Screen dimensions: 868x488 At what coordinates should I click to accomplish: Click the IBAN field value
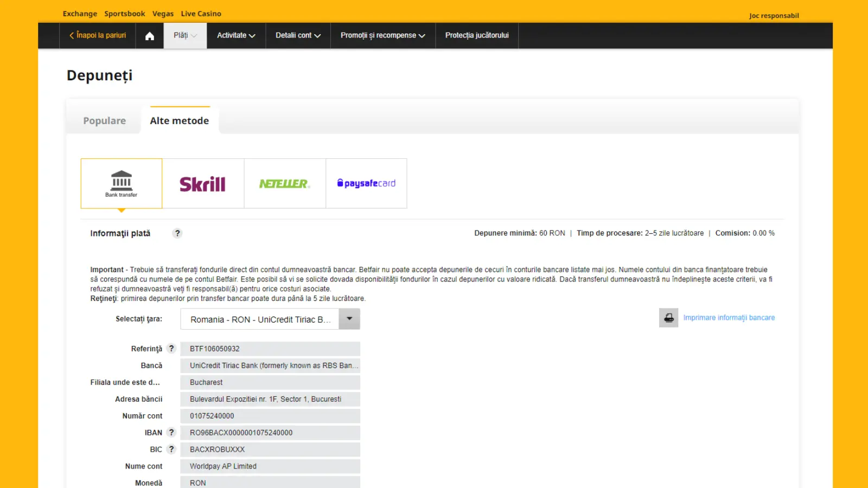click(270, 433)
